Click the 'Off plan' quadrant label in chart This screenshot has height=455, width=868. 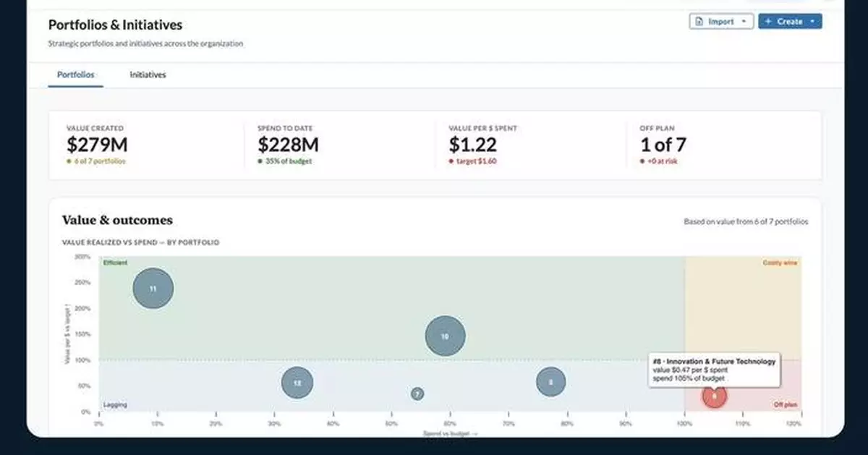coord(785,405)
